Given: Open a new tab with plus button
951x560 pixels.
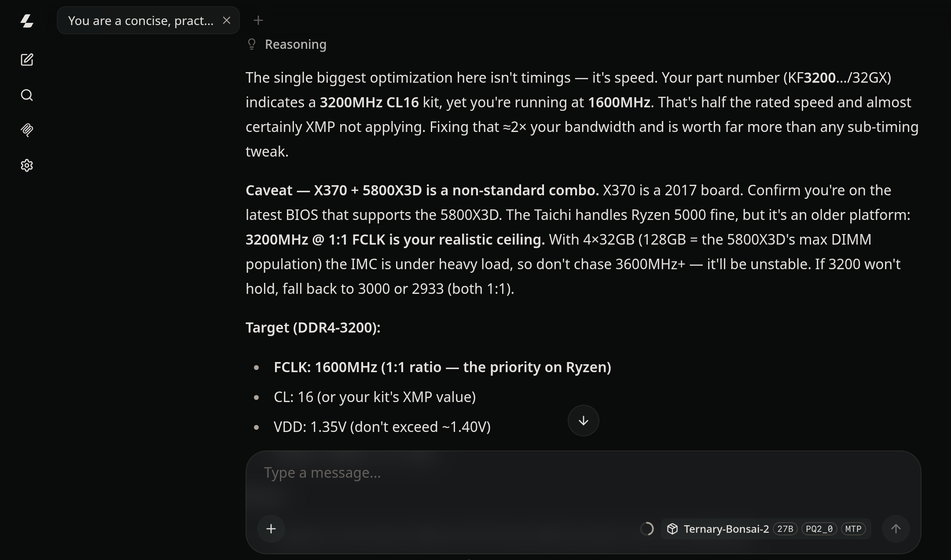Looking at the screenshot, I should pyautogui.click(x=258, y=20).
